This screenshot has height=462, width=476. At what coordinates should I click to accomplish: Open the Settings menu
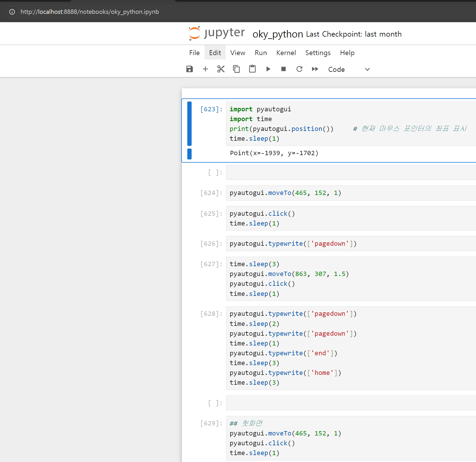(x=318, y=53)
